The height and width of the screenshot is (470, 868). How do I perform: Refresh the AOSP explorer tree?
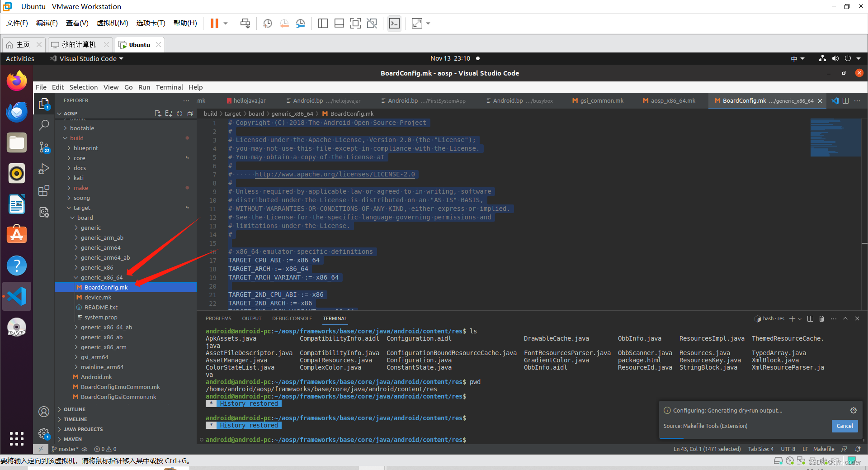[179, 114]
